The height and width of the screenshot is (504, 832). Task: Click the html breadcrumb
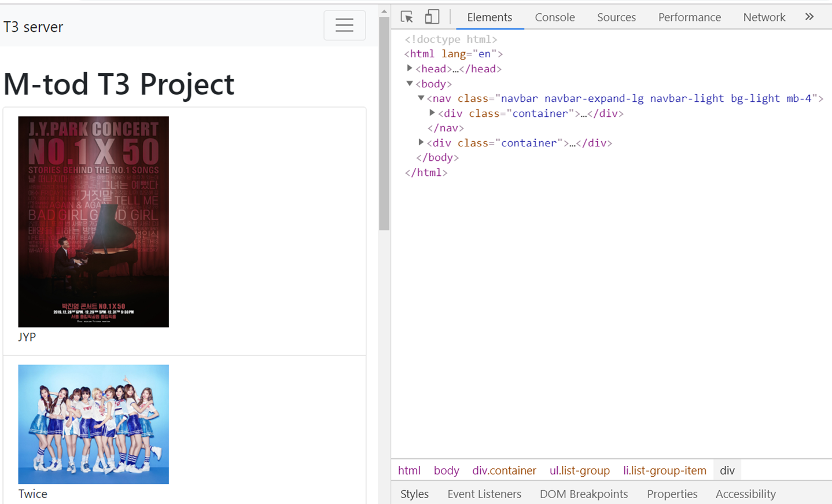click(x=409, y=470)
